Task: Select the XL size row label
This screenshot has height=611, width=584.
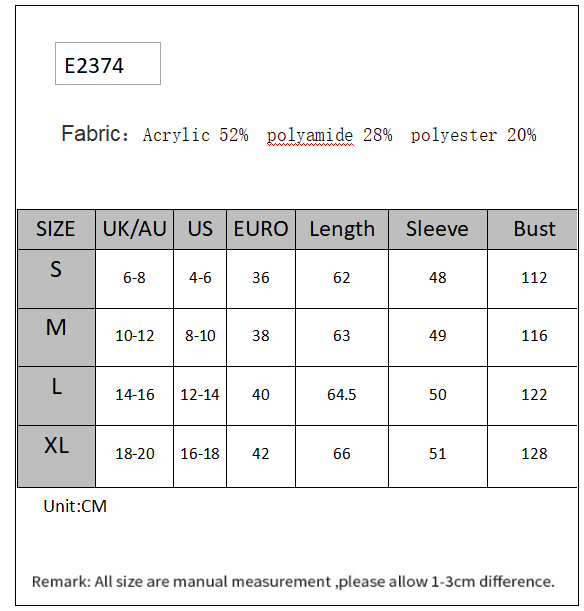Action: coord(56,456)
